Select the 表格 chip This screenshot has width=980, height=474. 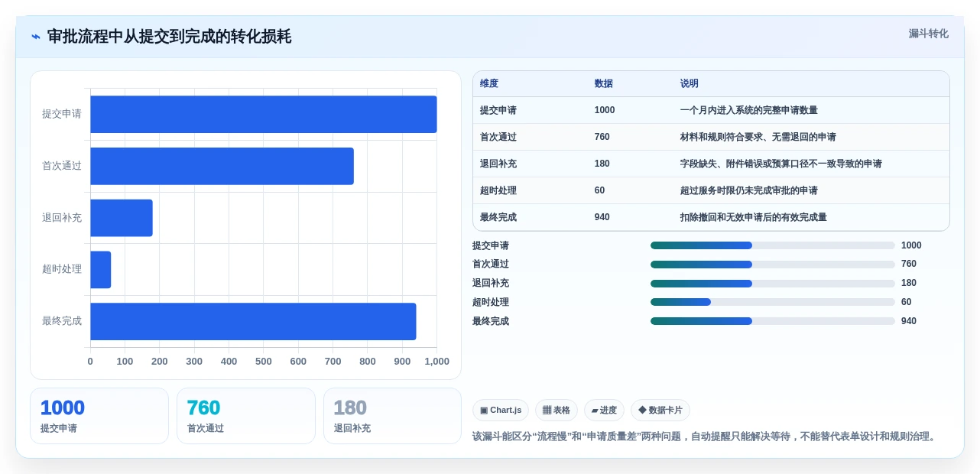(557, 411)
